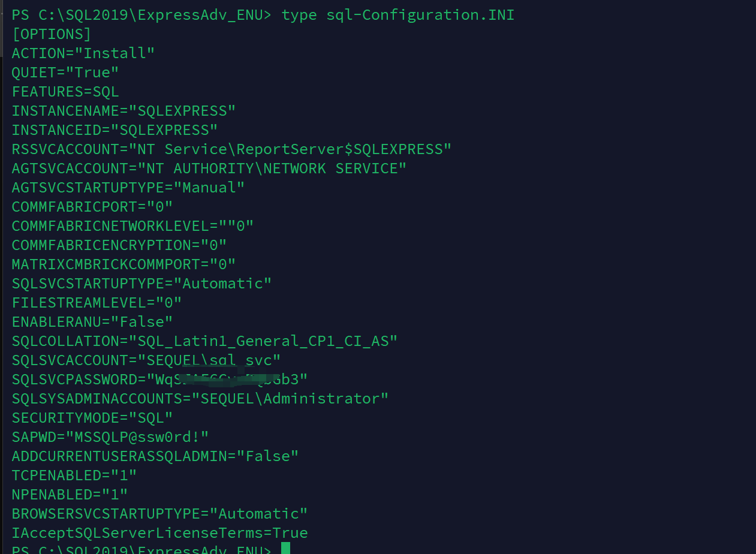Click the ACTION="Install" line

(83, 53)
